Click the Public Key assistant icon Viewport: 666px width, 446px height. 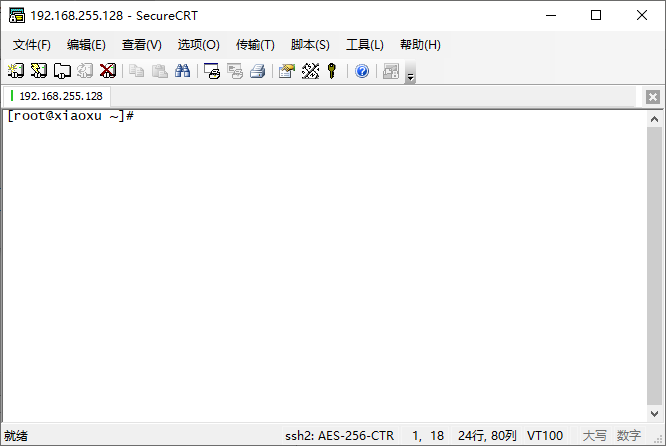tap(332, 71)
